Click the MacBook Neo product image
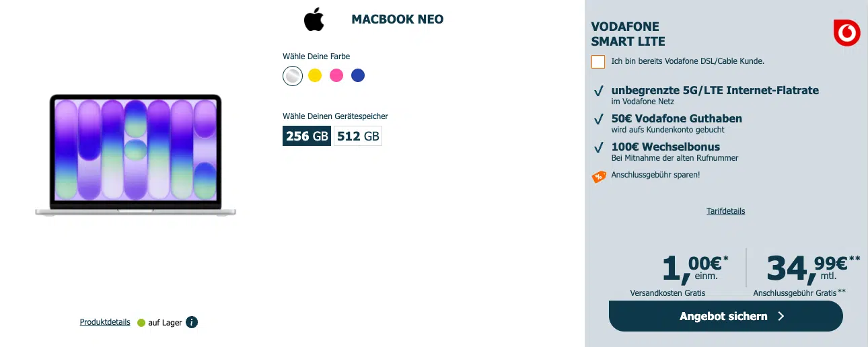Image resolution: width=868 pixels, height=347 pixels. [x=135, y=155]
